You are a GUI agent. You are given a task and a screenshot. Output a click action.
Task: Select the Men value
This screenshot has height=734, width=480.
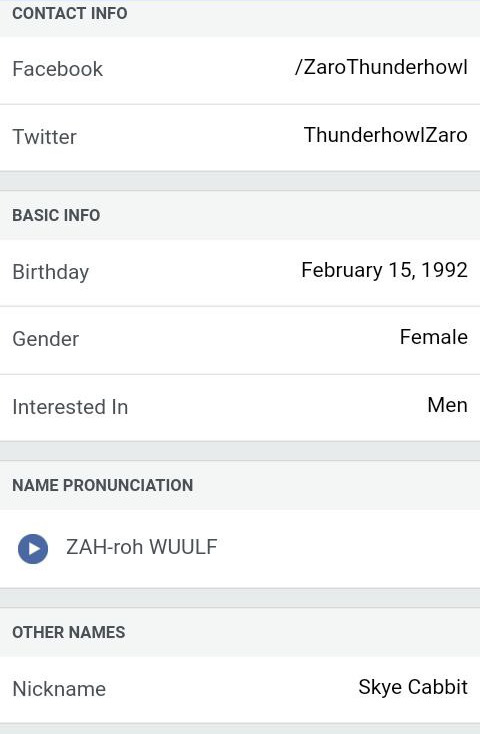tap(447, 405)
